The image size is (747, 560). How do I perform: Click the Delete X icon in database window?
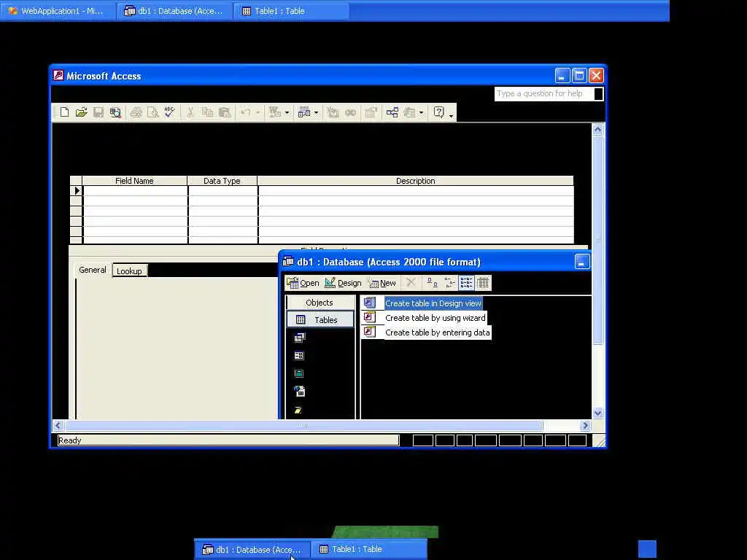point(411,283)
